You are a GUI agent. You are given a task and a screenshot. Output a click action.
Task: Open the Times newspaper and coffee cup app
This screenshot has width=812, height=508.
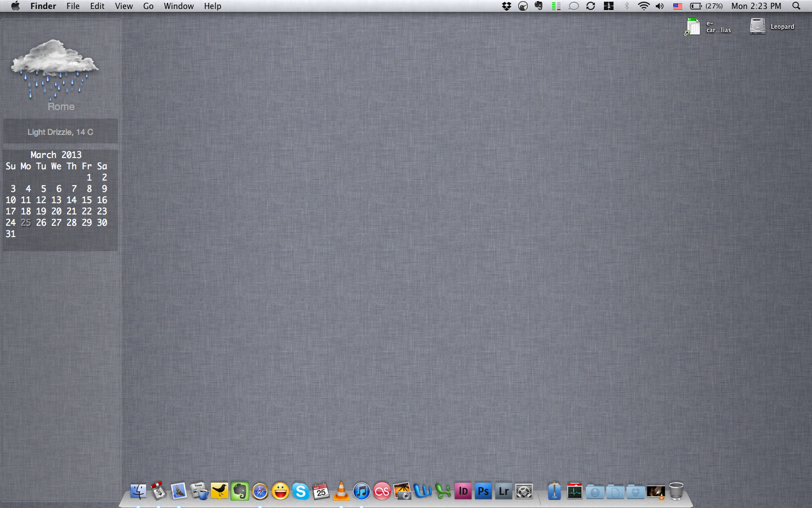199,491
